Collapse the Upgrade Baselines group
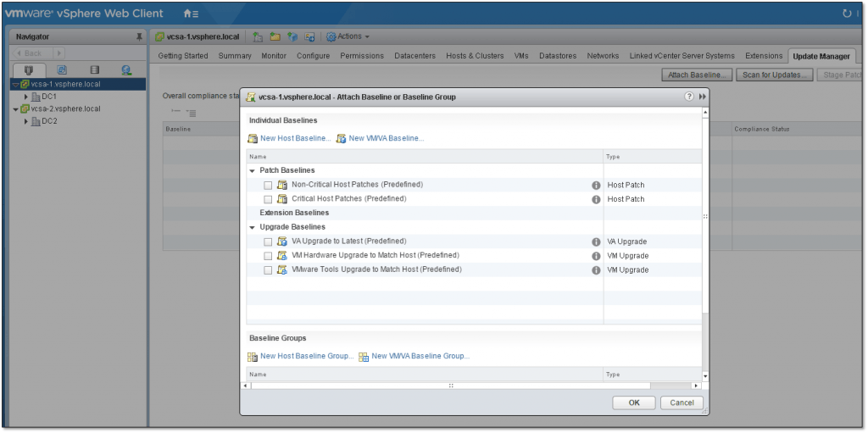 pyautogui.click(x=253, y=228)
